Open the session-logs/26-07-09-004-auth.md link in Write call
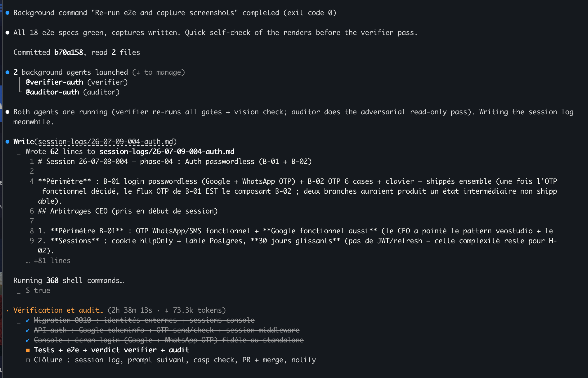Viewport: 588px width, 378px height. [x=106, y=142]
